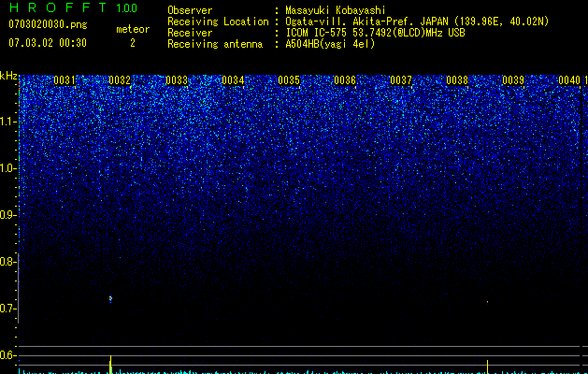Click the yellow level spike below 0032
This screenshot has width=588, height=374.
110,365
